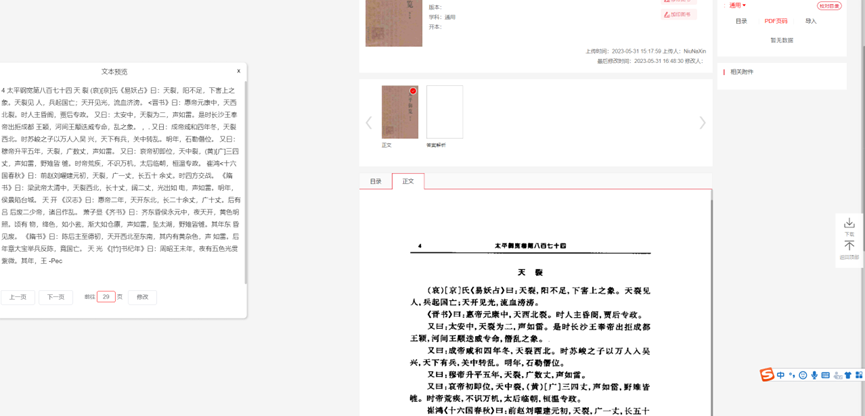Screen dimensions: 865x416
Task: Open the Sogou skin shirt icon
Action: [848, 376]
